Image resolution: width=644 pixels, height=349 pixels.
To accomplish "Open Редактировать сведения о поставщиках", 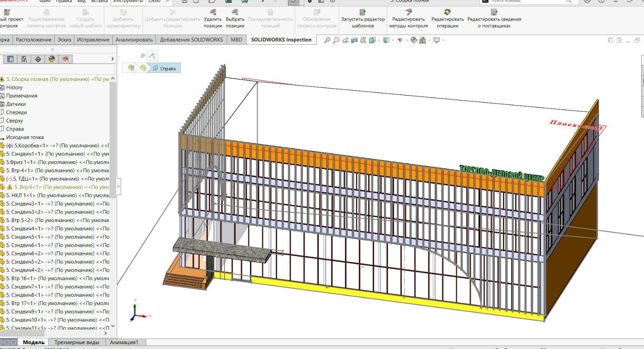I will click(494, 19).
